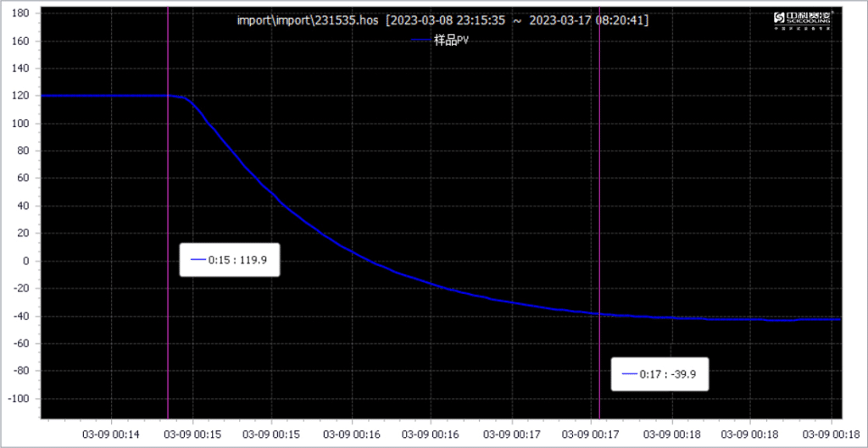Click the -60 value on the Y axis
This screenshot has width=868, height=448.
[21, 344]
